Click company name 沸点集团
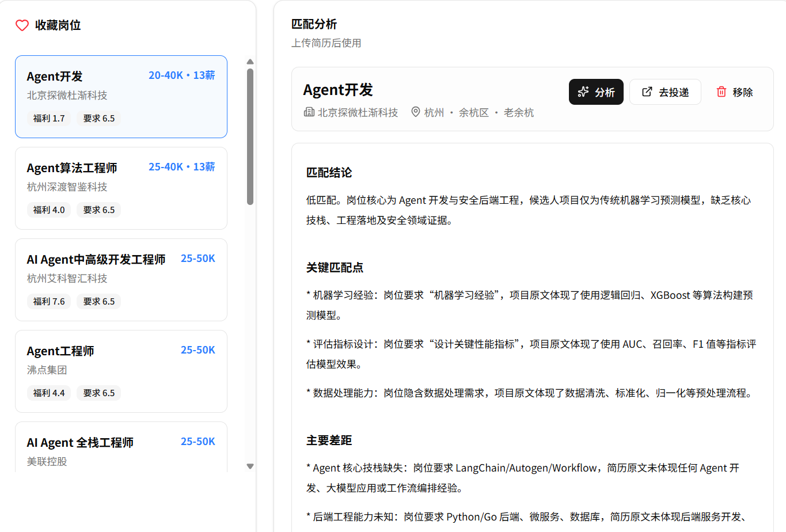 (47, 370)
